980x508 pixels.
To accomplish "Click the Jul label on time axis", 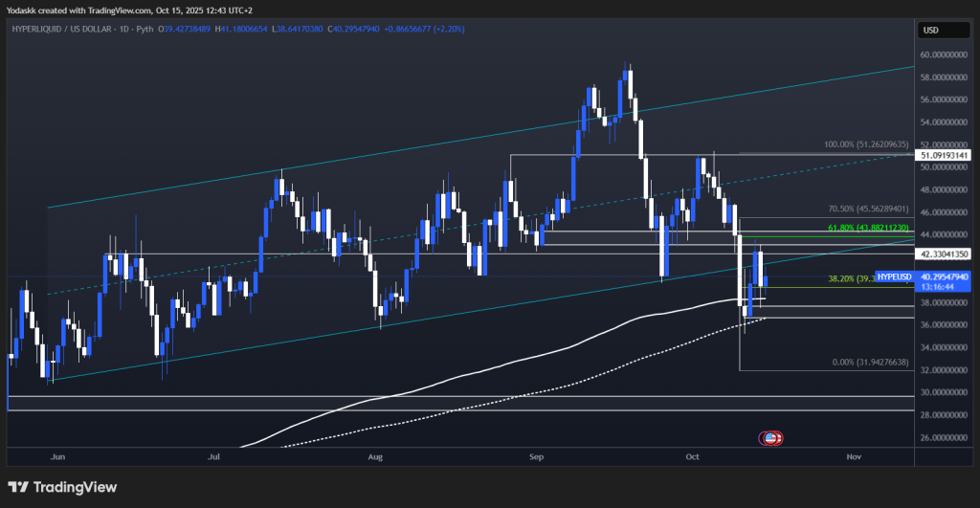I will click(x=214, y=457).
